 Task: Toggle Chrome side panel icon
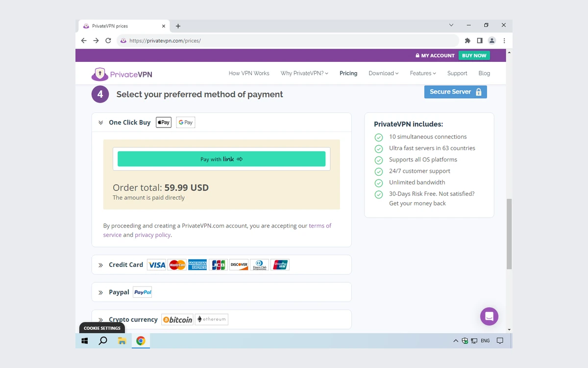(x=480, y=41)
